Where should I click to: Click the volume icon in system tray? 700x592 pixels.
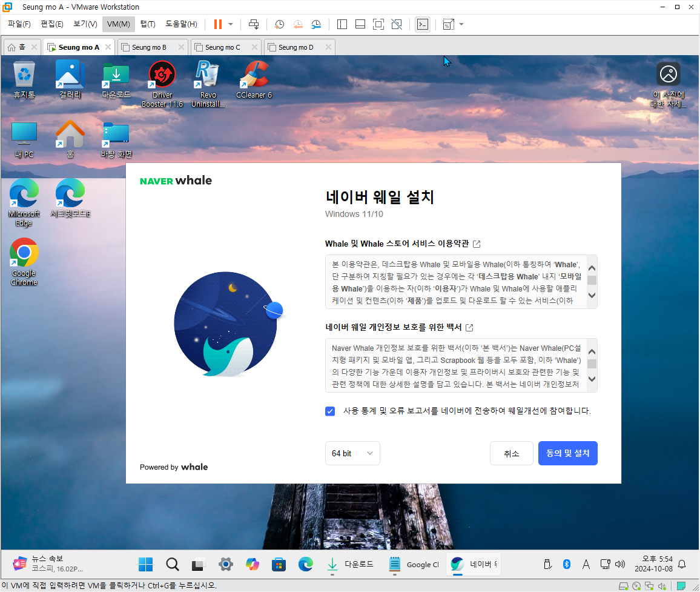point(620,564)
